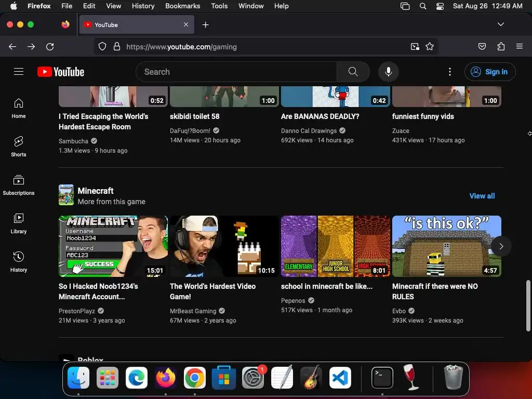
Task: Close the YouTube tab
Action: [x=186, y=24]
